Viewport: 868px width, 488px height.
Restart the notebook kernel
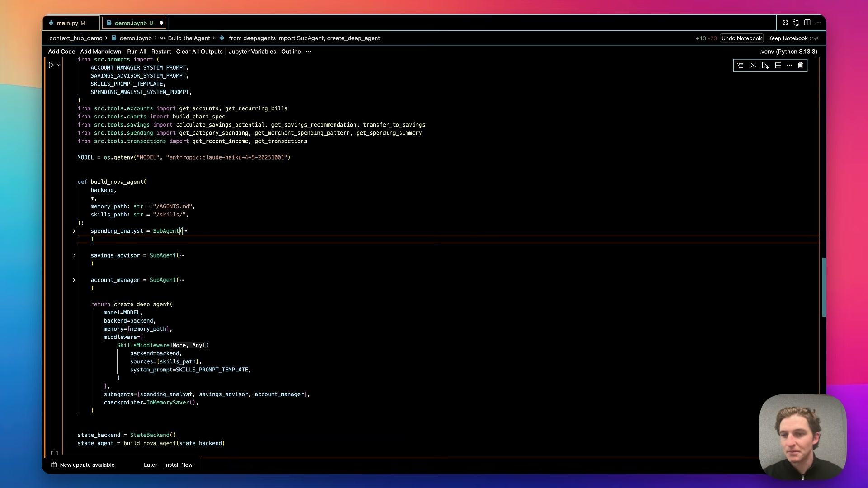(x=161, y=52)
